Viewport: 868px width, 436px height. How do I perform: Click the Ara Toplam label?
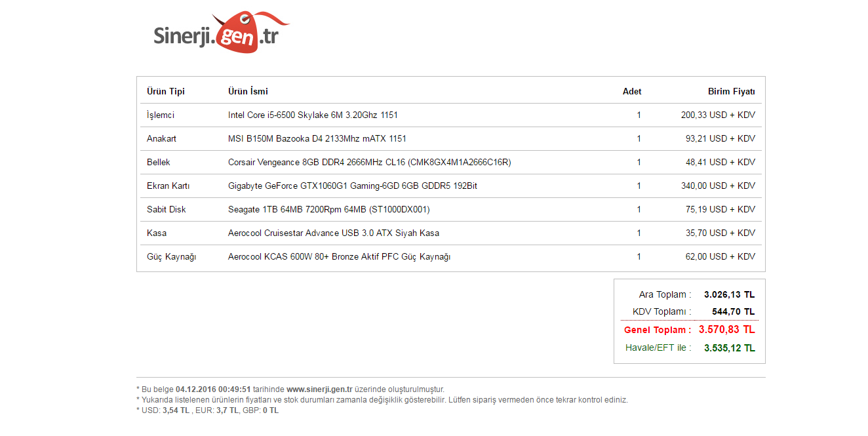point(665,294)
